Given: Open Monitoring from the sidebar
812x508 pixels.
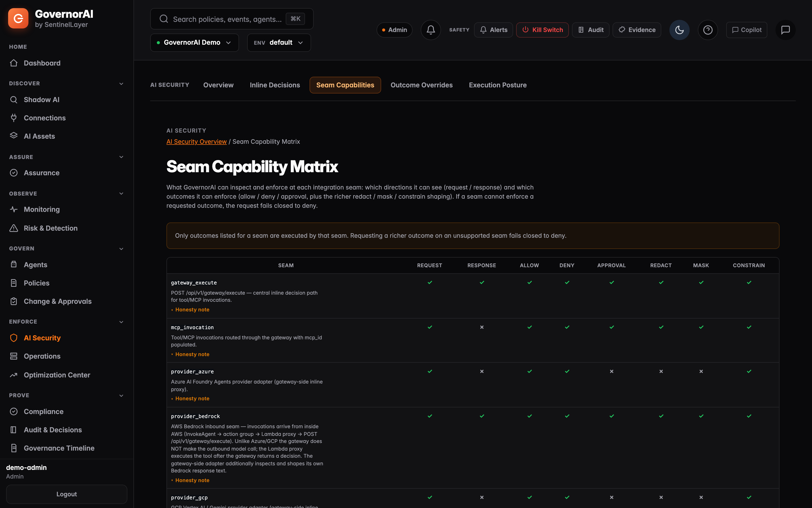Looking at the screenshot, I should [42, 209].
